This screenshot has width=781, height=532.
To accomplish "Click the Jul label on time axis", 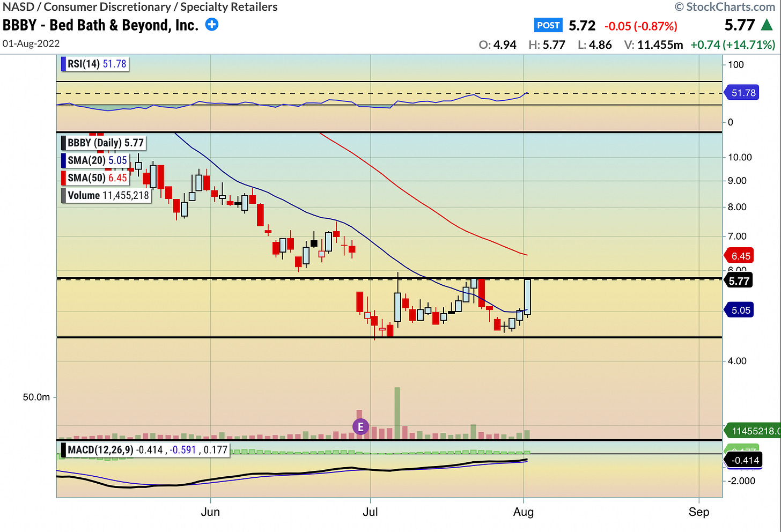I will (370, 512).
